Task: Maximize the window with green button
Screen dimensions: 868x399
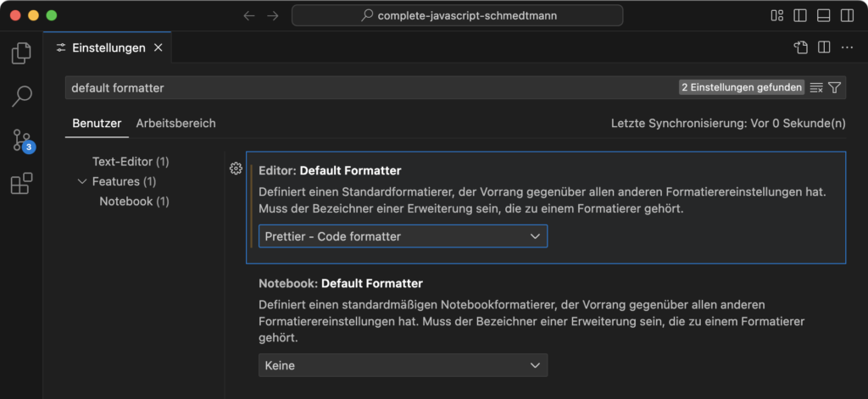Action: pos(52,15)
